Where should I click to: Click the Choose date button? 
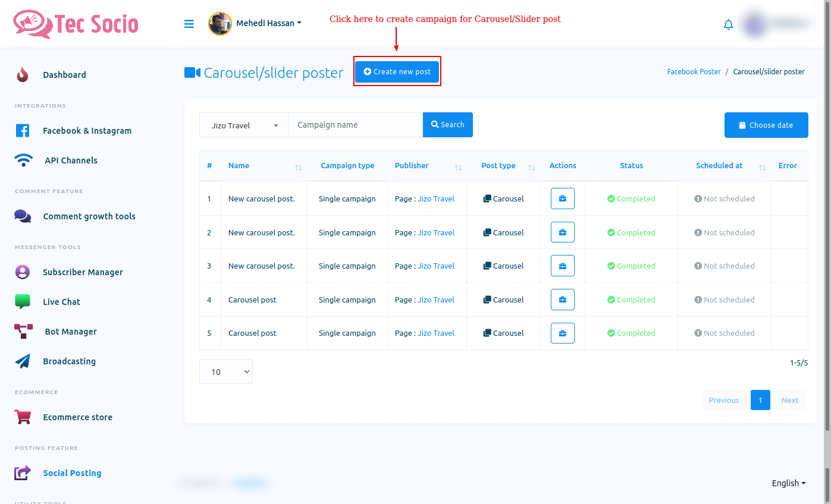point(766,125)
